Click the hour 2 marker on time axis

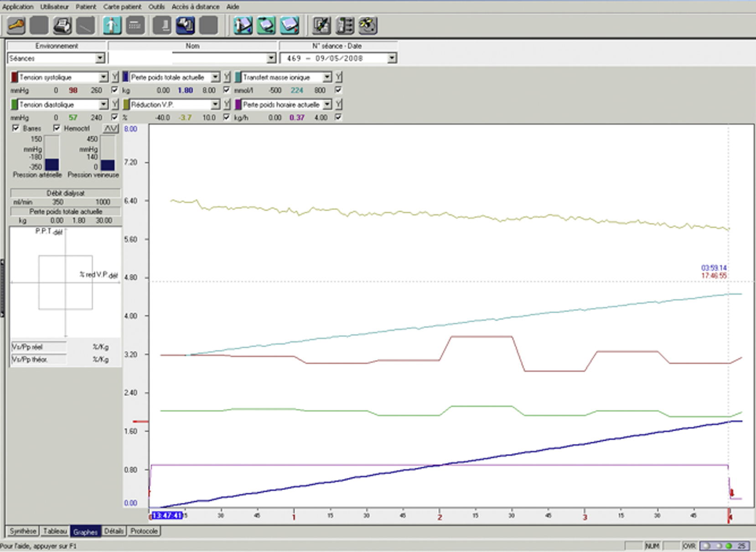pos(440,517)
